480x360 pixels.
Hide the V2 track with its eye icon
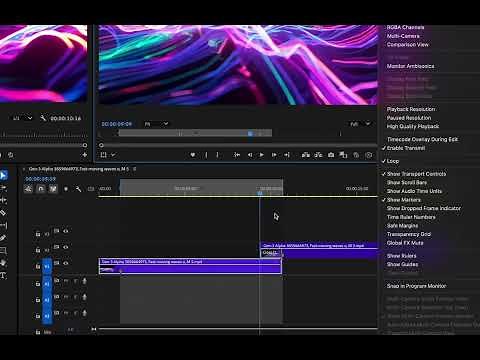point(66,247)
